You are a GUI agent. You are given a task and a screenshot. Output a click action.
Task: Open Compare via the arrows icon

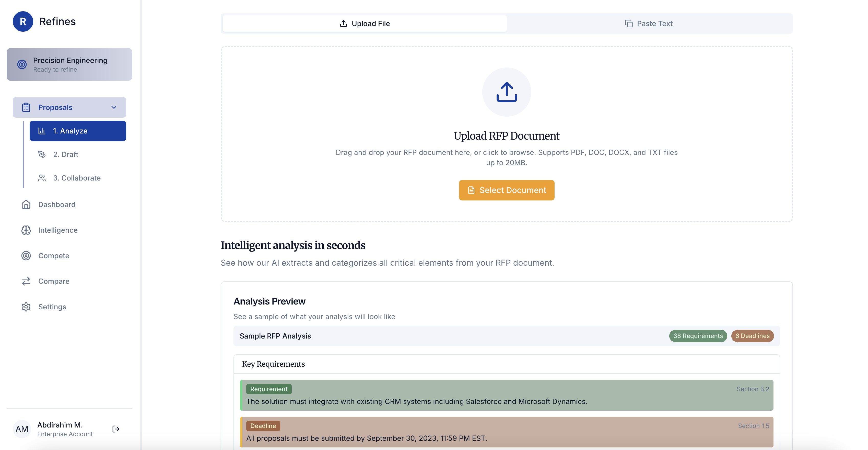point(26,281)
